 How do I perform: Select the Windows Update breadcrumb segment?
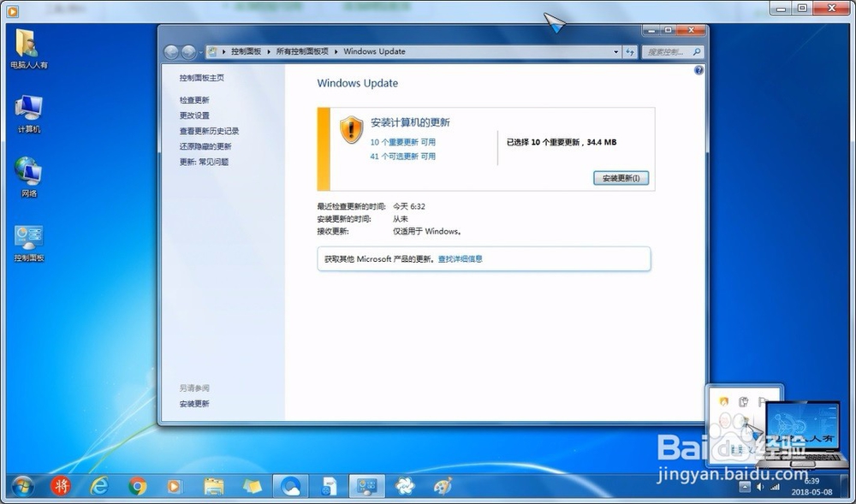pos(374,51)
